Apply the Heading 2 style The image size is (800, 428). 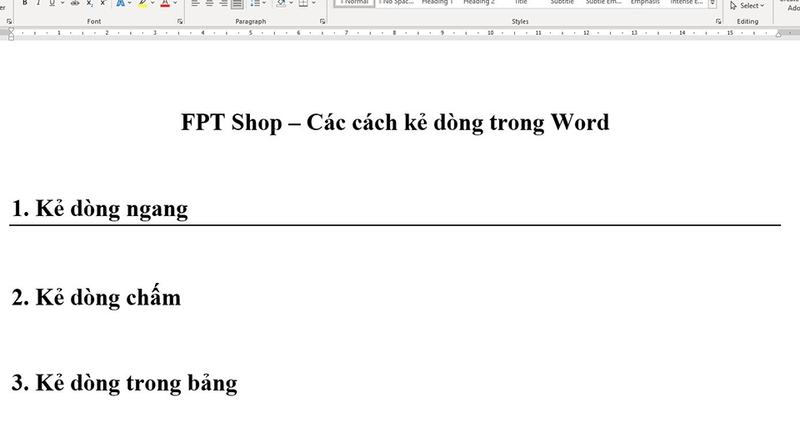coord(479,3)
